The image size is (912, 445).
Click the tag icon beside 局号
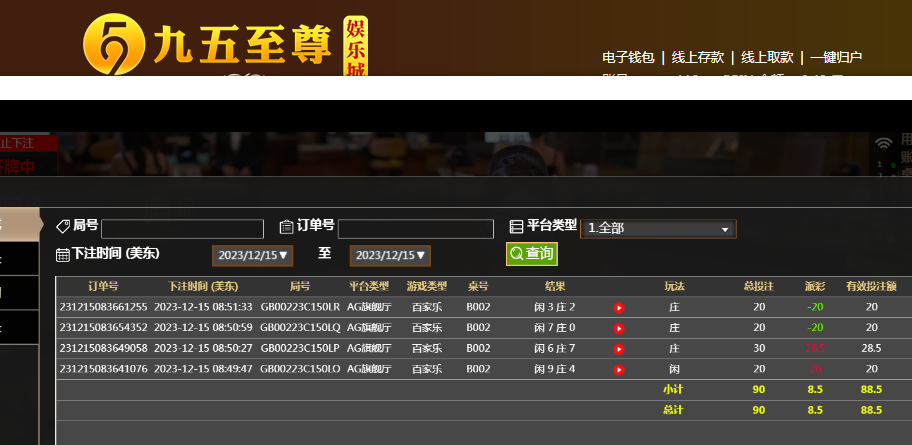coord(63,227)
